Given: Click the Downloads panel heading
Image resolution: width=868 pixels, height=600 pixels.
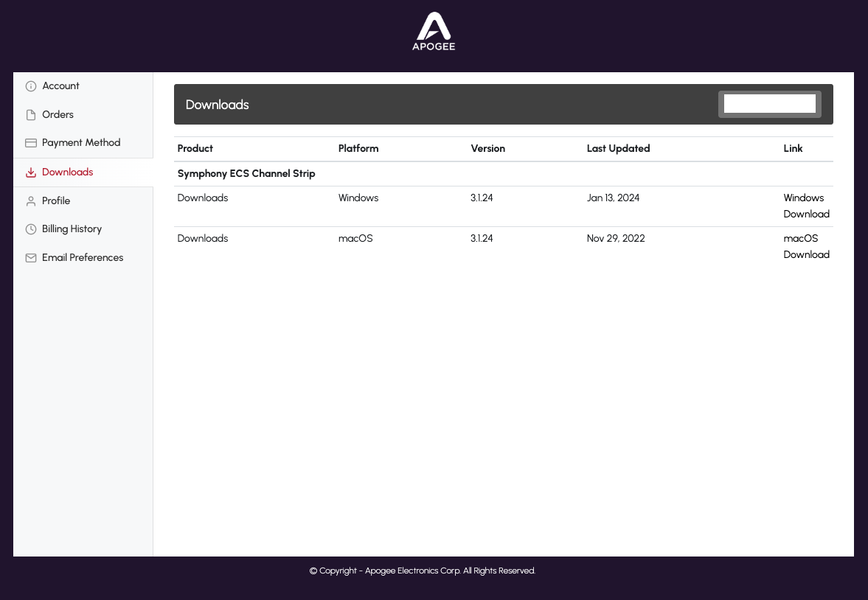Looking at the screenshot, I should click(217, 105).
